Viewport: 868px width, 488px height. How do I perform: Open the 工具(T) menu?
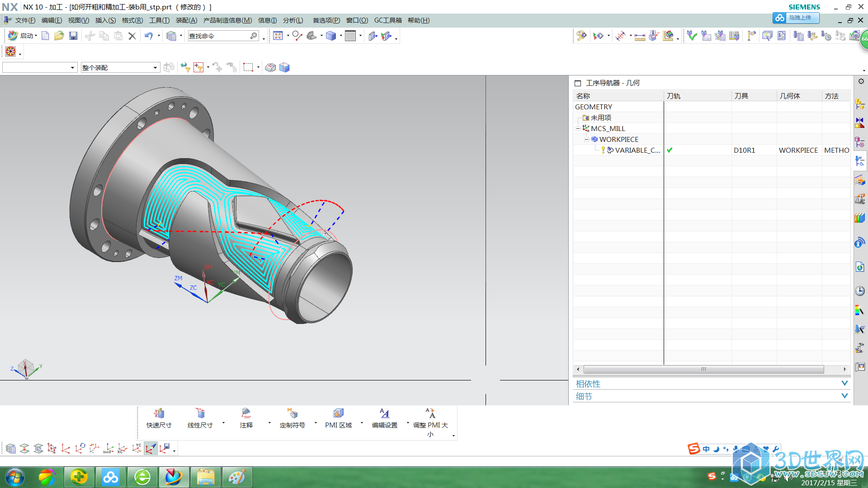point(159,20)
